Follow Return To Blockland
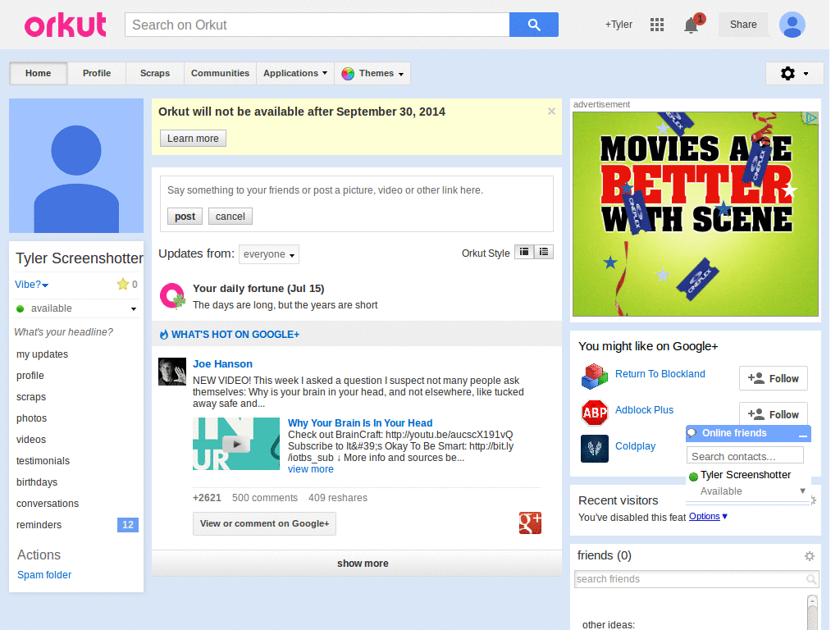 tap(773, 379)
